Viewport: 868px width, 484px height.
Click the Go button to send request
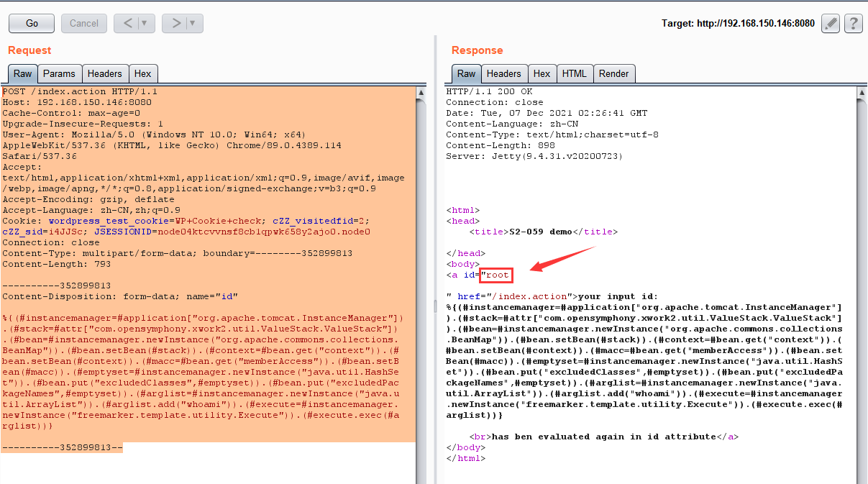[x=32, y=23]
